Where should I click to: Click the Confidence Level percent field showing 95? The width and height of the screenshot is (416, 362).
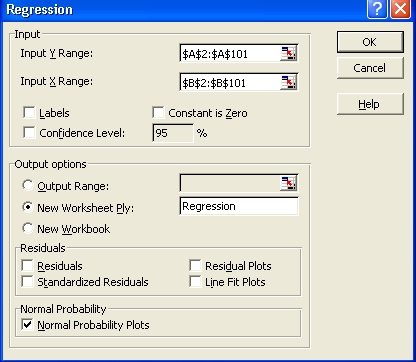(x=173, y=133)
